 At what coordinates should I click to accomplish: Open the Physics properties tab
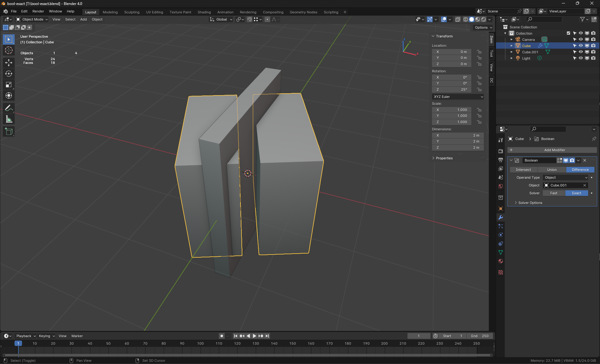501,235
